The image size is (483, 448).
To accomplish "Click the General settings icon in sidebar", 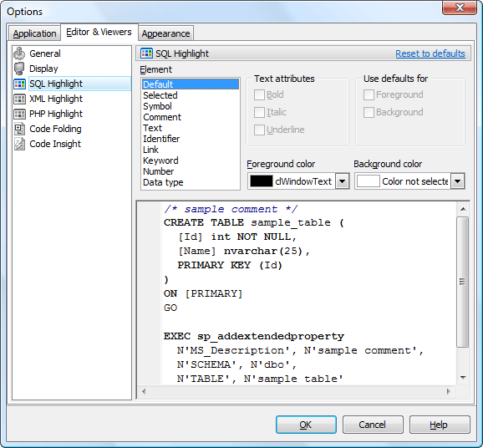I will [19, 53].
